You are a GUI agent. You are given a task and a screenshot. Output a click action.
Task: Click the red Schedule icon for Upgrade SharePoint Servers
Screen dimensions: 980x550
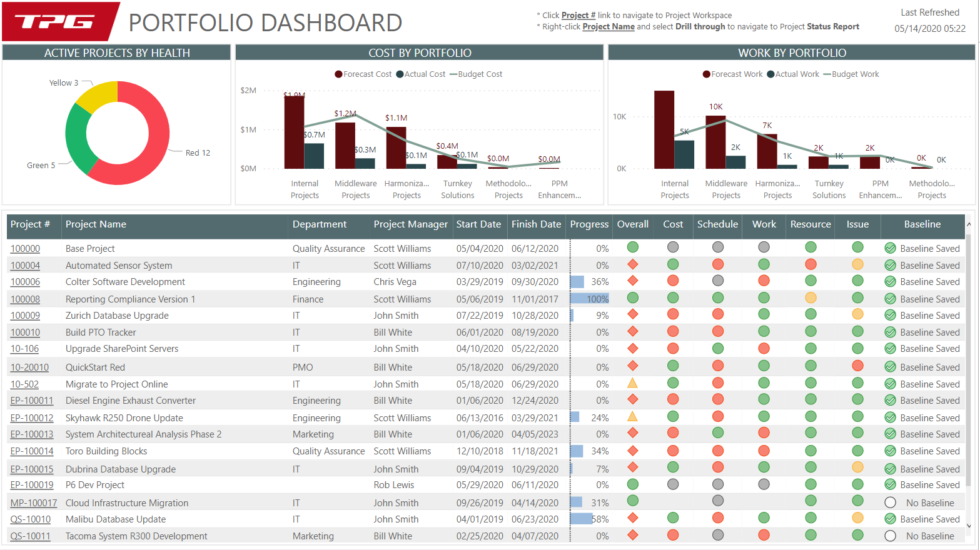coord(717,349)
